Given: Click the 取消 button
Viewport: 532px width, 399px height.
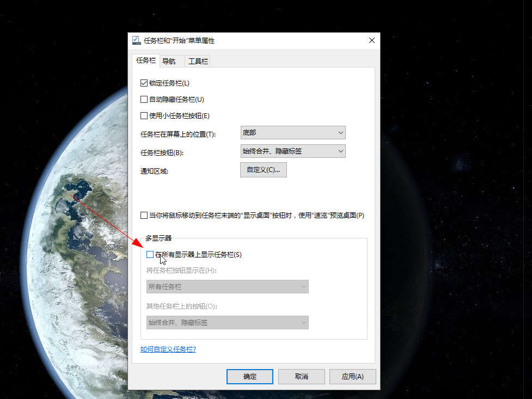Looking at the screenshot, I should click(301, 377).
